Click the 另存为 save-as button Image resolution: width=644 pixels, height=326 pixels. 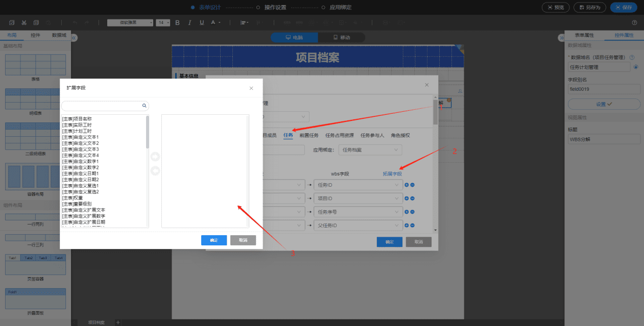click(590, 7)
